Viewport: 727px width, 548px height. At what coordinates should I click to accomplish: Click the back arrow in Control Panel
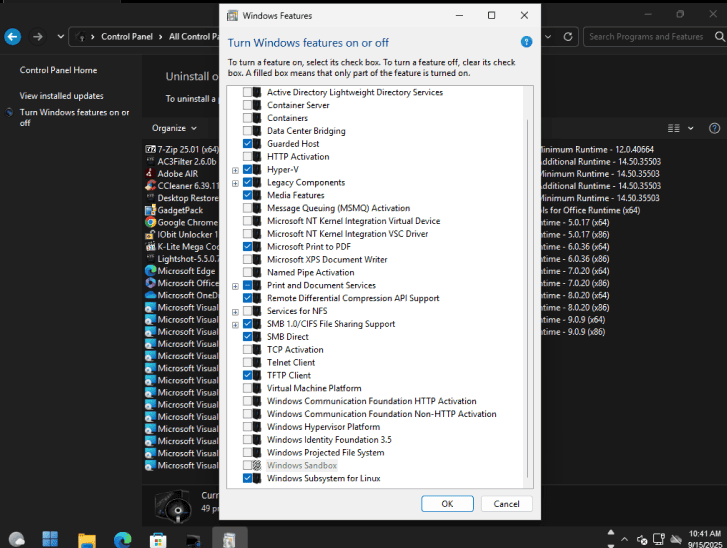[x=13, y=37]
